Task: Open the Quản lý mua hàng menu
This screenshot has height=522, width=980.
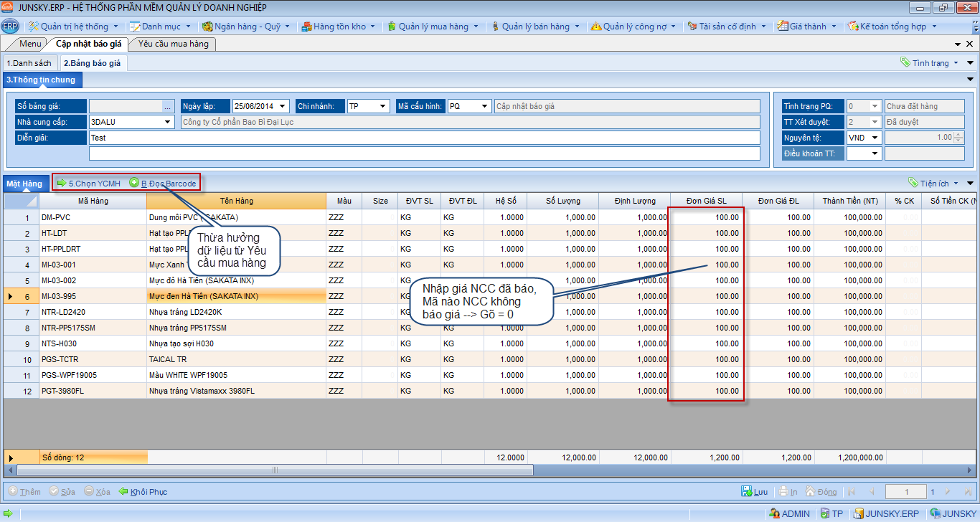Action: (433, 27)
